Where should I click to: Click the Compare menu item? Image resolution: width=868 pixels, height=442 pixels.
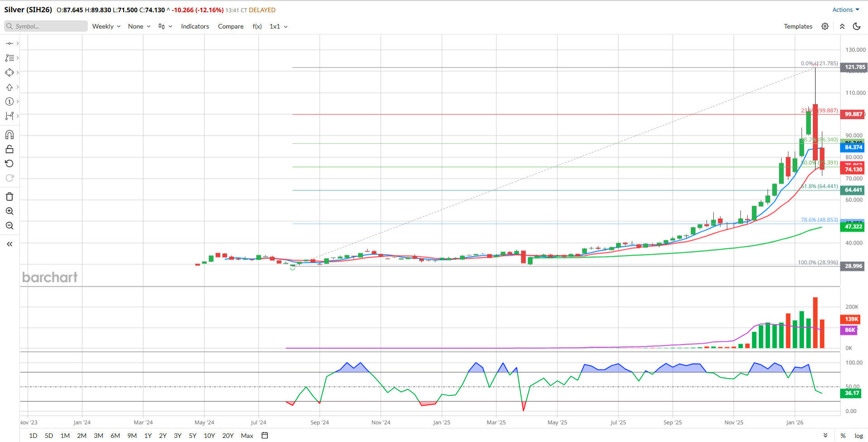tap(231, 26)
